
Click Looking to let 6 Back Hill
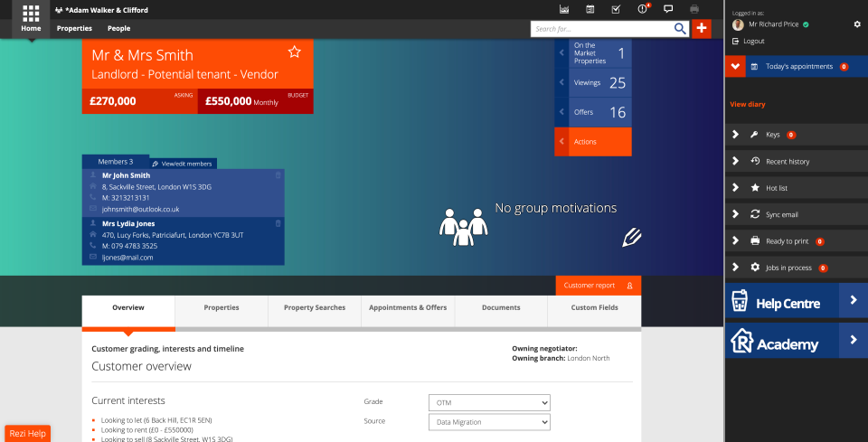(156, 420)
